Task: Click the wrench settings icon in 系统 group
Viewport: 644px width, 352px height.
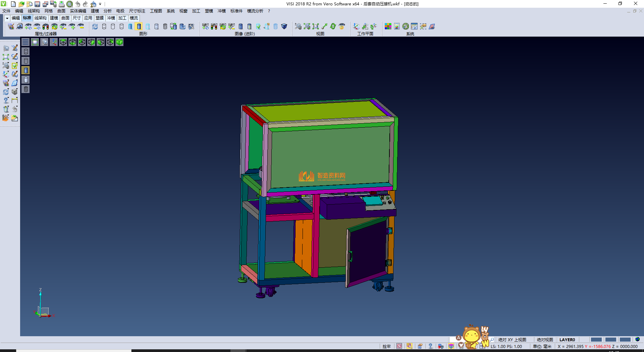Action: point(406,26)
